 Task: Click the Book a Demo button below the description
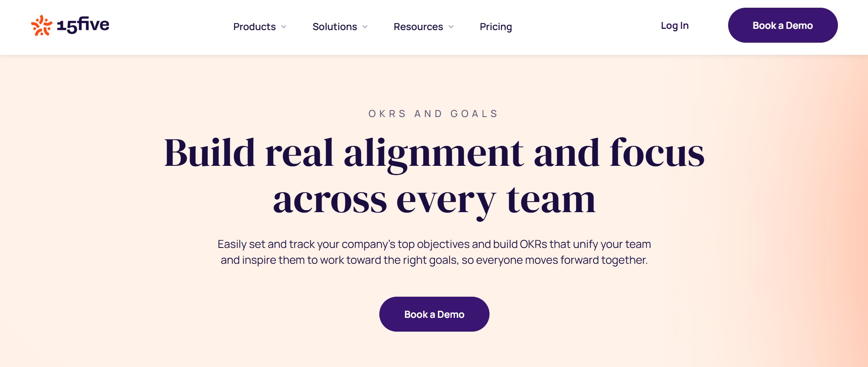pos(434,314)
